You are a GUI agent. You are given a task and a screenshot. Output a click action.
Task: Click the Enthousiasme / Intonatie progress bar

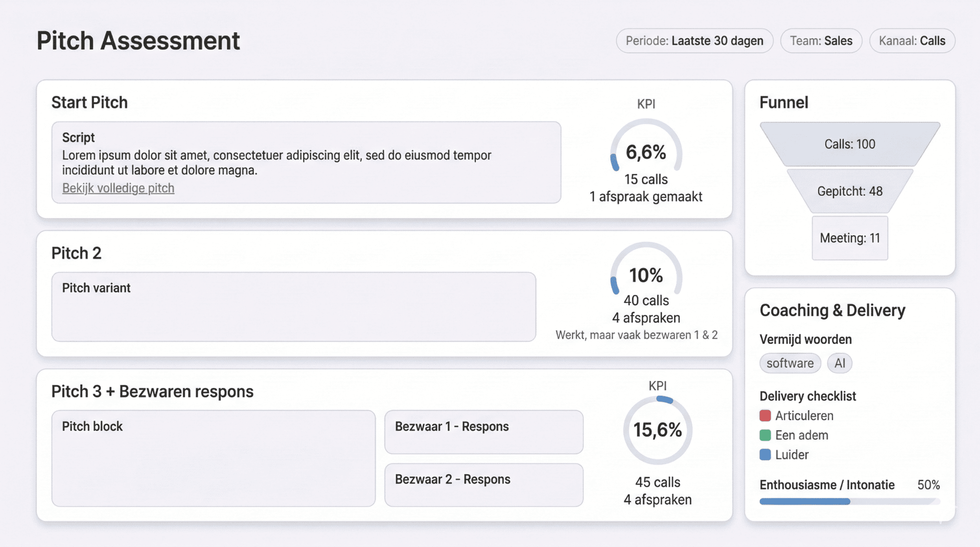849,502
